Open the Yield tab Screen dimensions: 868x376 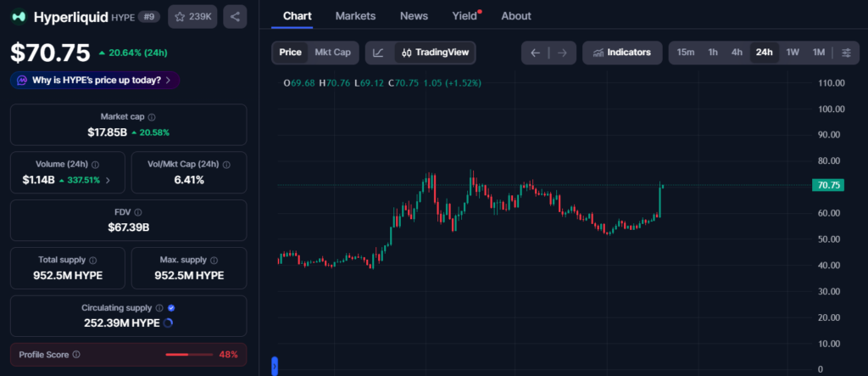(x=465, y=16)
